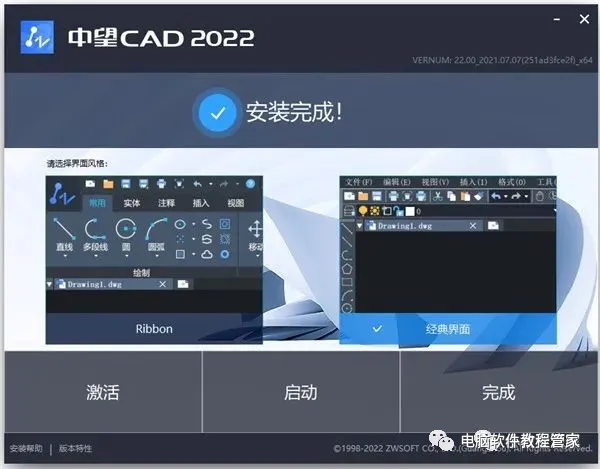Click the VERNUM version number text

(502, 60)
